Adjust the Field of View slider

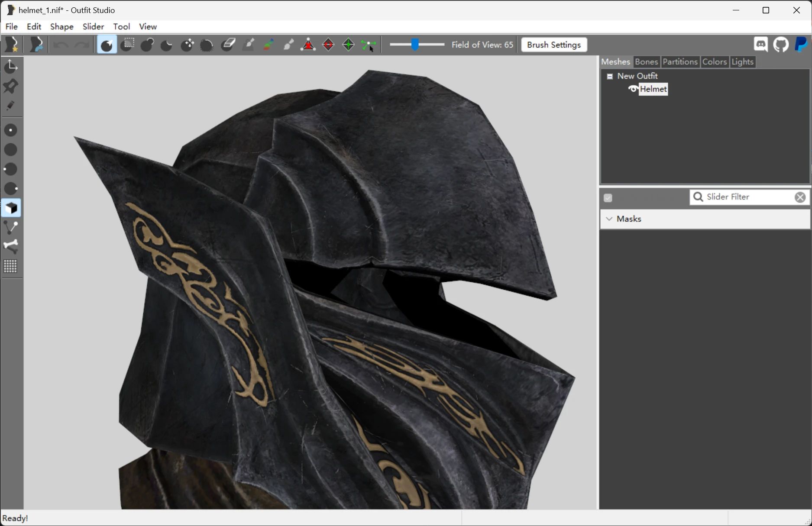tap(416, 45)
